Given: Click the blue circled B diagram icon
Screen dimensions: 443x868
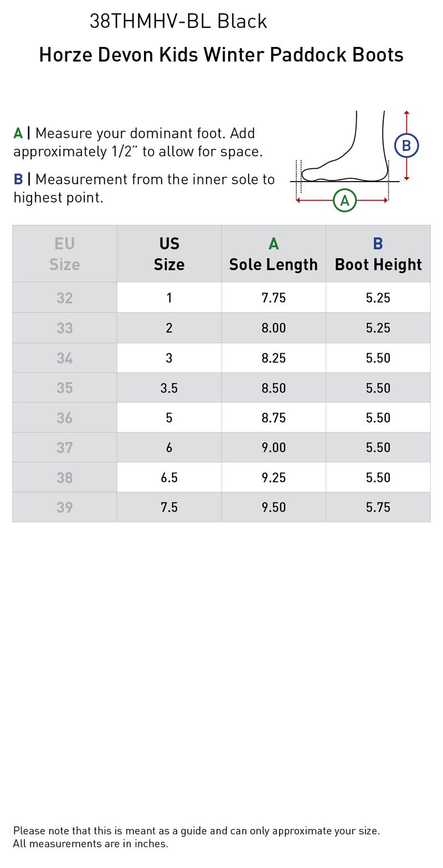Looking at the screenshot, I should [406, 146].
